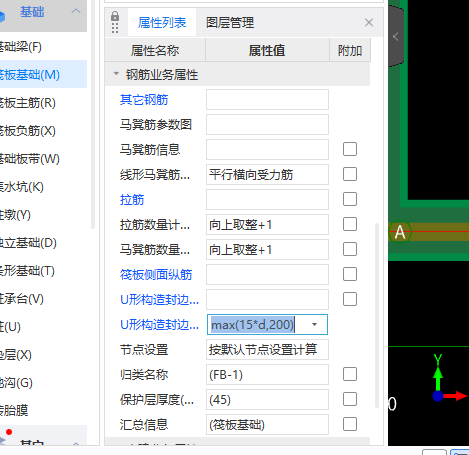Viewport: 469px width, 455px height.
Task: Click the axis A marker in the drawing
Action: click(x=400, y=232)
